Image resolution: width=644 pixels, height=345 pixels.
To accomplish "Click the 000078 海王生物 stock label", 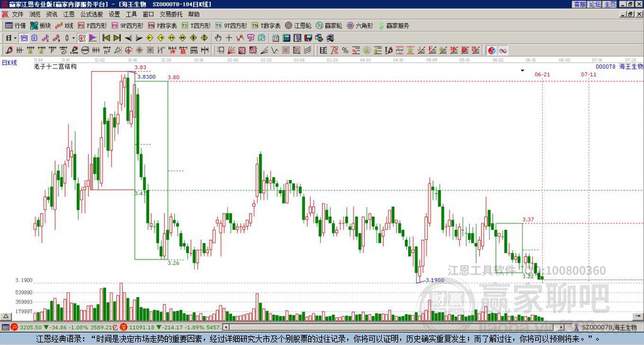I will tap(619, 66).
